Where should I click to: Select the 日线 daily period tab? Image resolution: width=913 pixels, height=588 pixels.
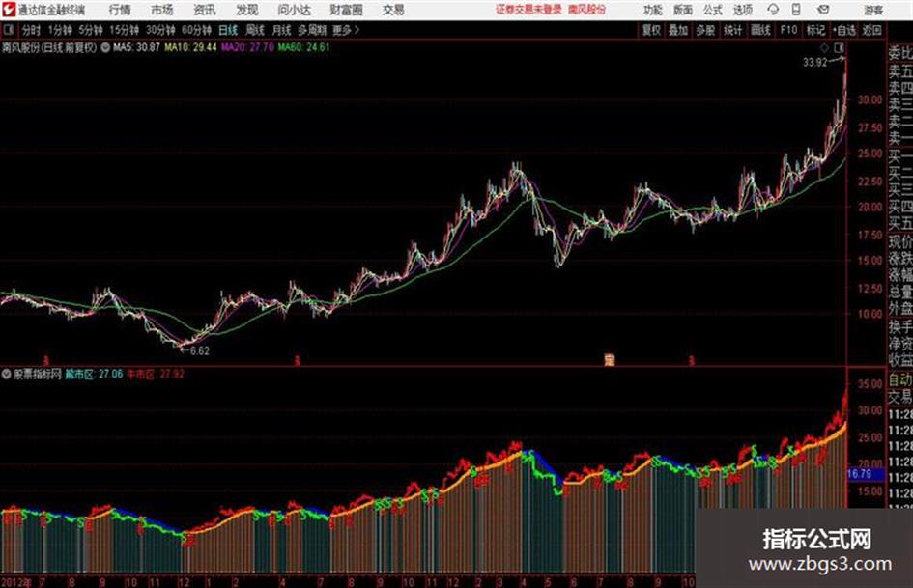click(x=228, y=30)
